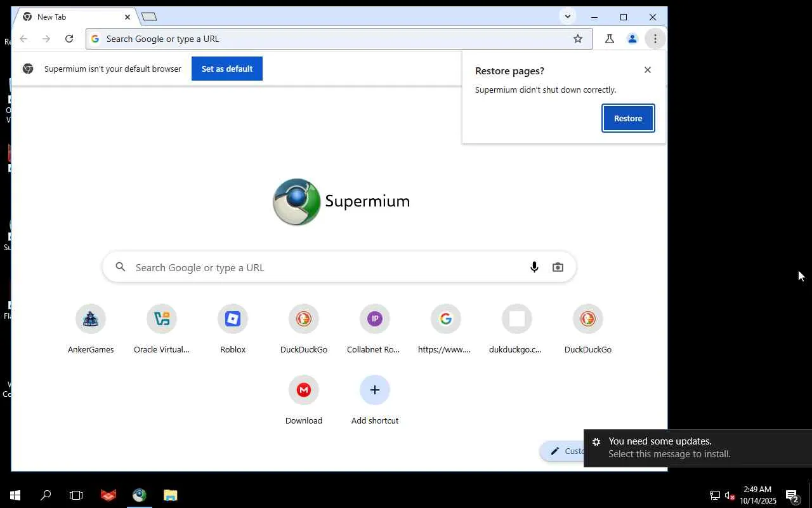Click the network tray icon
Viewport: 812px width, 508px height.
pos(715,495)
